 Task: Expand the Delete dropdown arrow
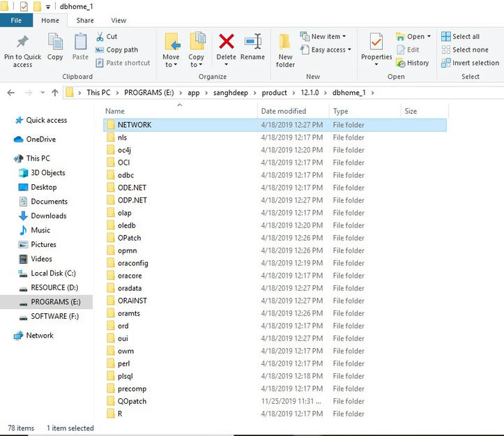227,64
